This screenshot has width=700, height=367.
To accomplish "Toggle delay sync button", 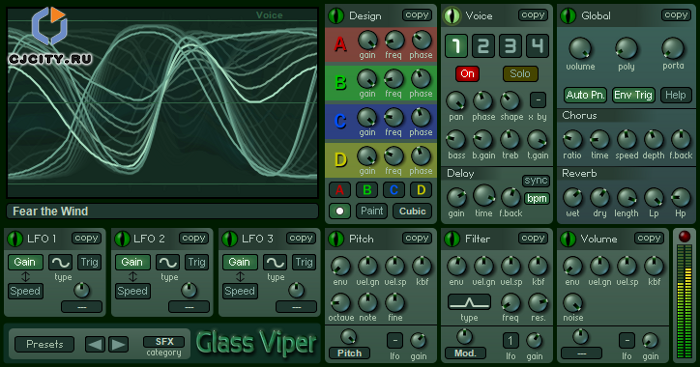I will click(x=536, y=180).
